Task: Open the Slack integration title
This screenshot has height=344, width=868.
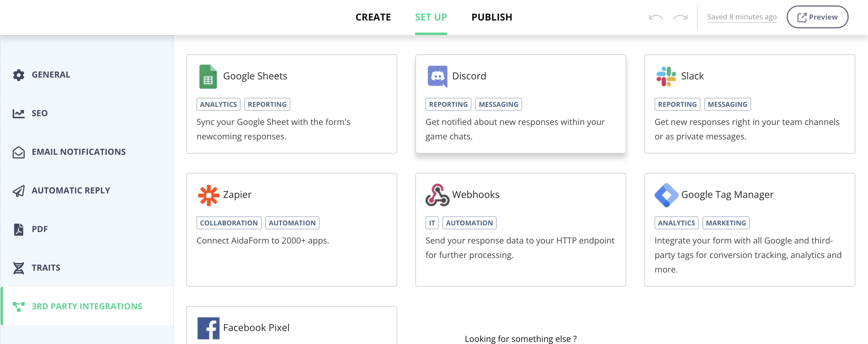Action: (693, 76)
